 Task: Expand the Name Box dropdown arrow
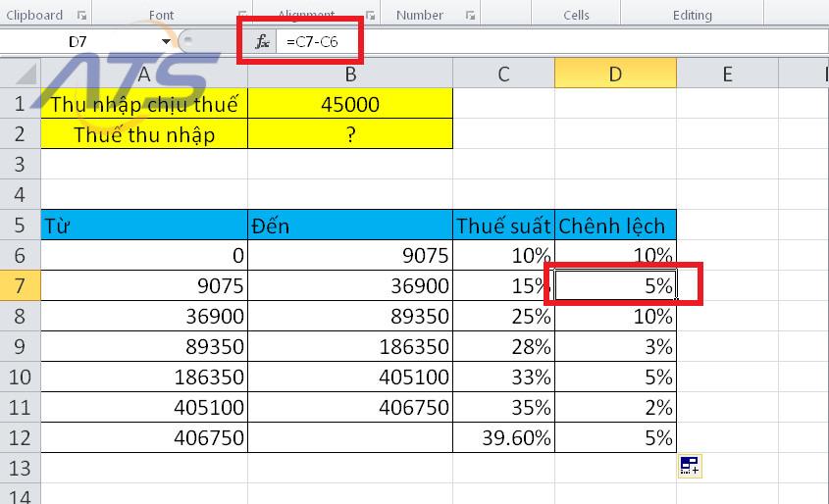pos(168,41)
